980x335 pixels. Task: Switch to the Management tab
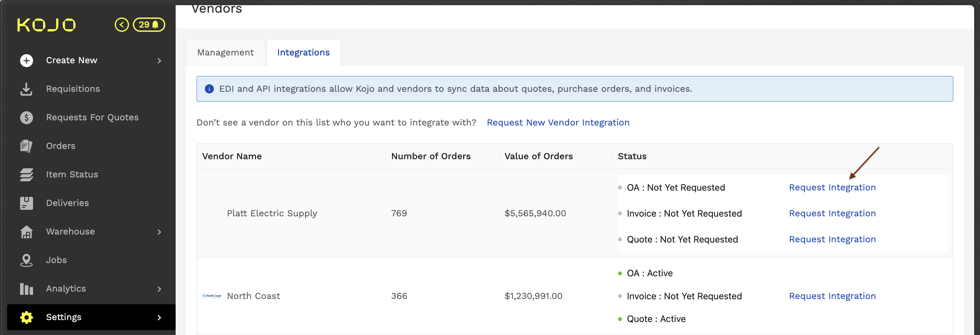[x=225, y=53]
